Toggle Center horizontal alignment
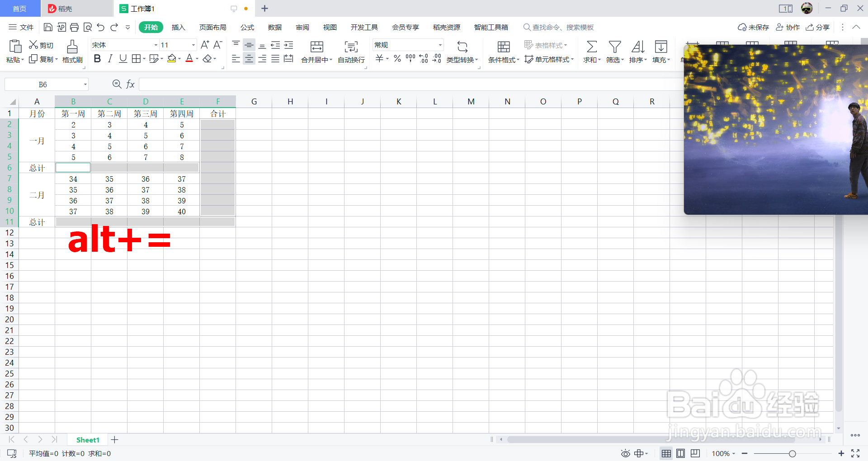 tap(249, 59)
